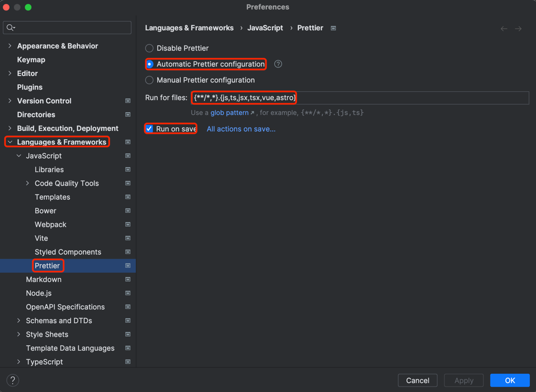
Task: Click the project-level icon next to Prettier breadcrumb
Action: tap(333, 28)
